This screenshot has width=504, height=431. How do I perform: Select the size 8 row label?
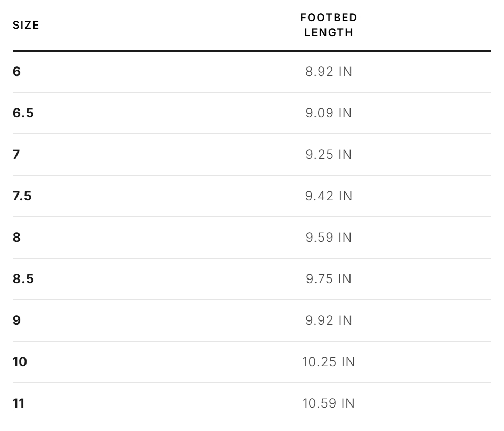click(16, 238)
